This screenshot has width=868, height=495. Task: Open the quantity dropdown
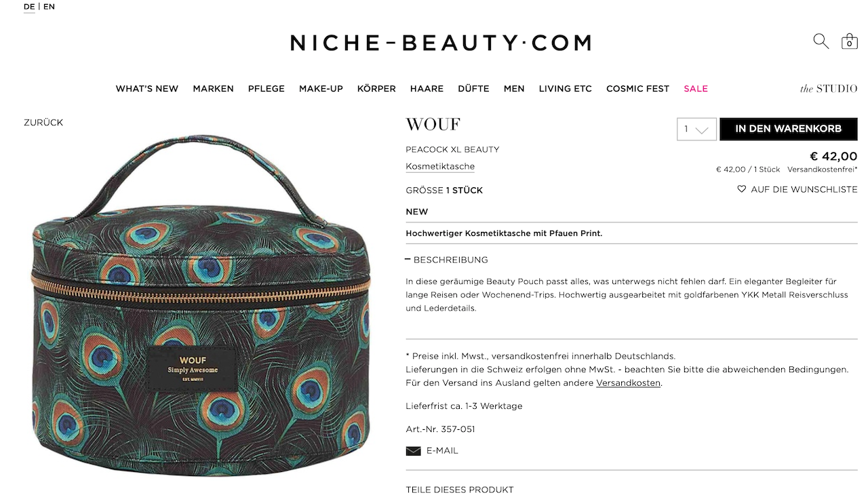pos(696,129)
